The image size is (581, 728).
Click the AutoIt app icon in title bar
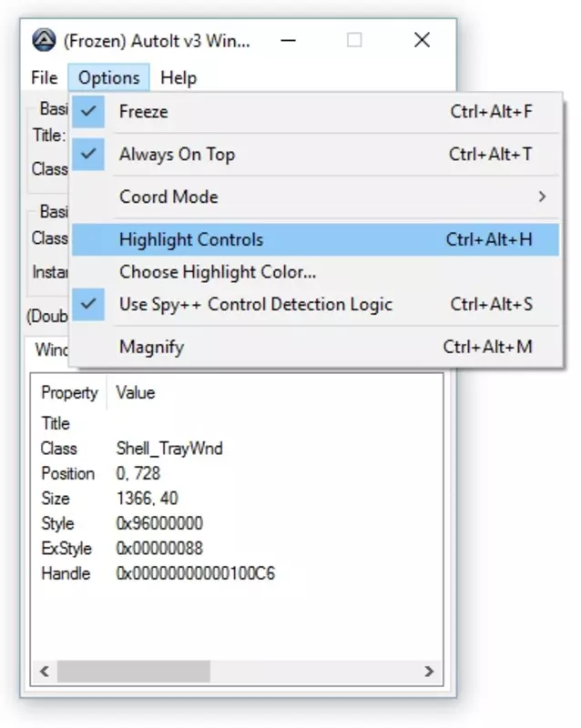[44, 40]
